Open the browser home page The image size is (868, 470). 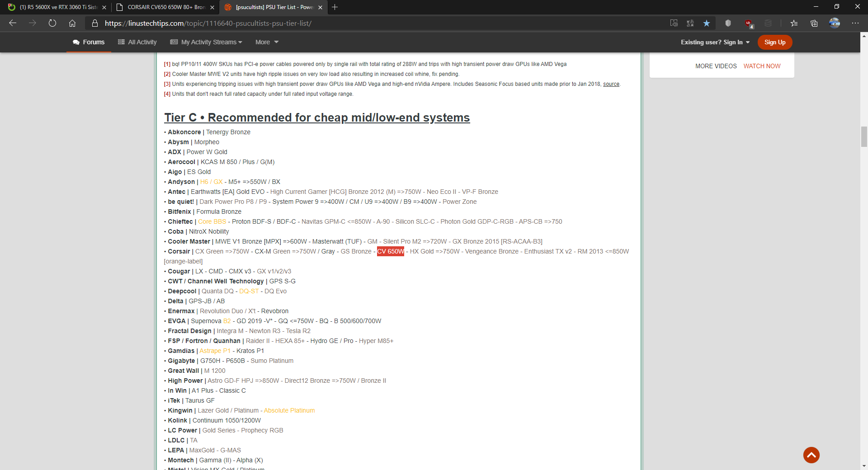(72, 23)
